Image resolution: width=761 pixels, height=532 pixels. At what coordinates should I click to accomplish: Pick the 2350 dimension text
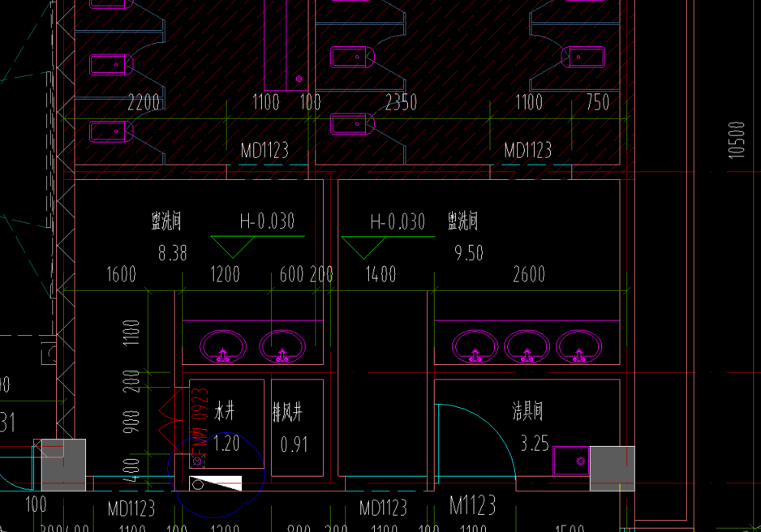[x=401, y=102]
